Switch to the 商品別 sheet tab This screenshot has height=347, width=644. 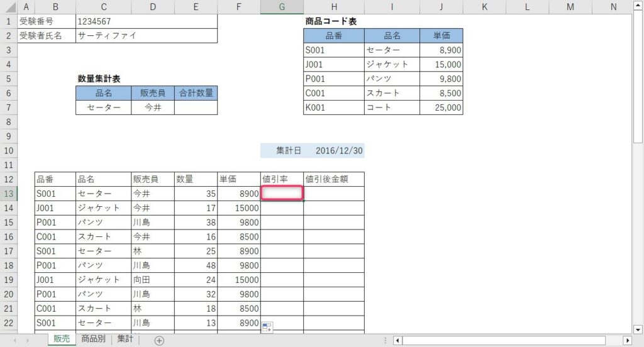point(94,339)
